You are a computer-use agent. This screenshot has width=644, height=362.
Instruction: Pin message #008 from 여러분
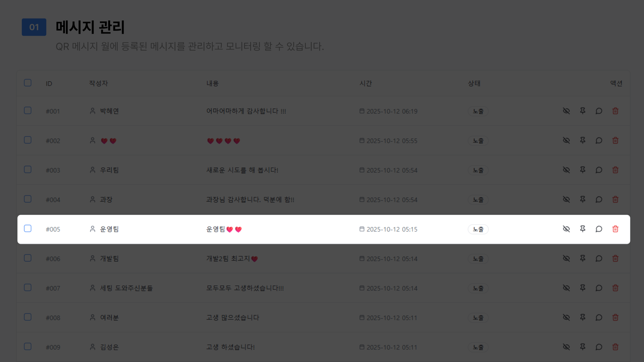[583, 317]
